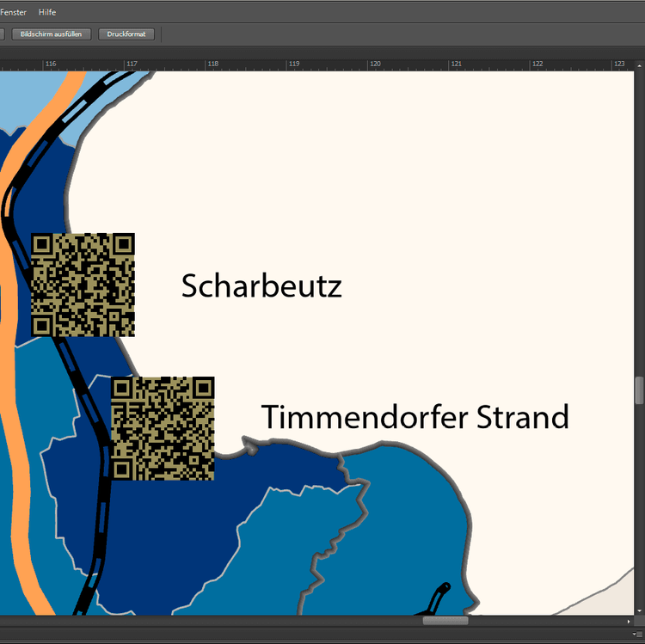Click the orange road line on the map
The width and height of the screenshot is (645, 644).
click(17, 361)
